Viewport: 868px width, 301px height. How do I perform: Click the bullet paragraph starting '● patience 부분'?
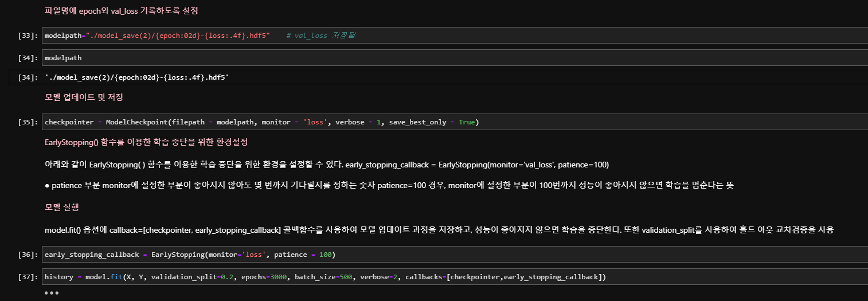(x=389, y=185)
